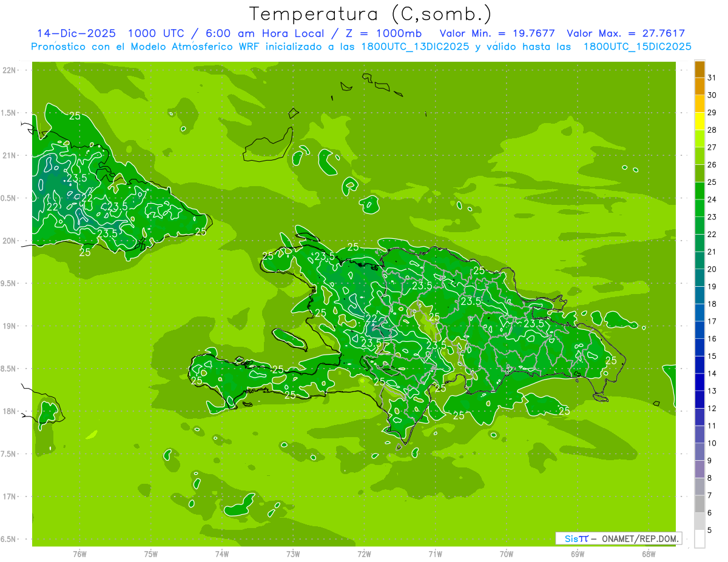Click the '1000 UTC' time text
Screen dimensions: 728x562
tap(157, 33)
